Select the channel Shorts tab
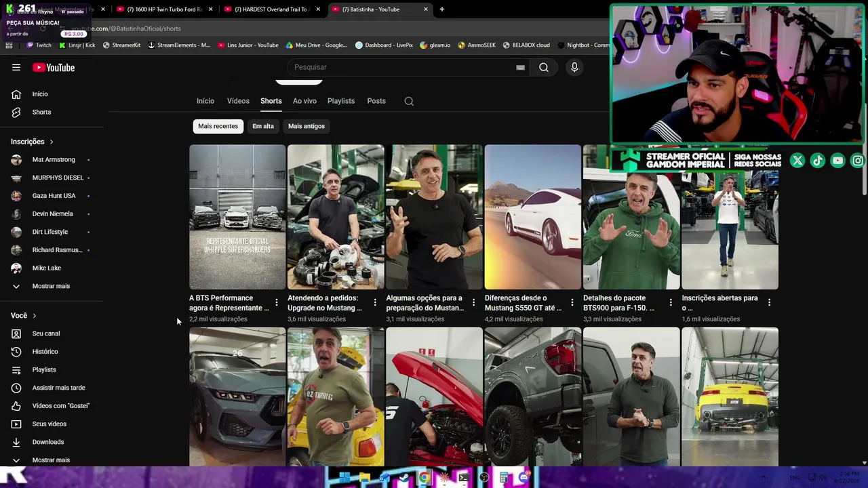868x488 pixels. tap(271, 101)
